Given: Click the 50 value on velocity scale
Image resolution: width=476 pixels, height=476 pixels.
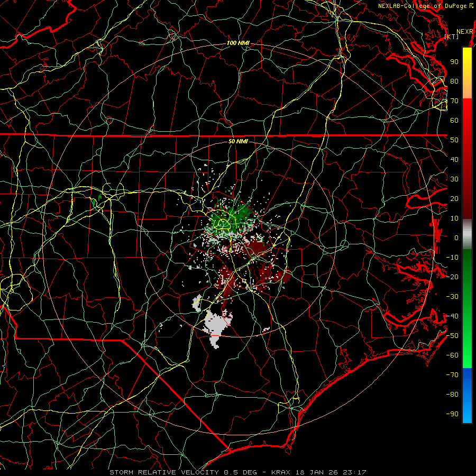Looking at the screenshot, I should 454,140.
